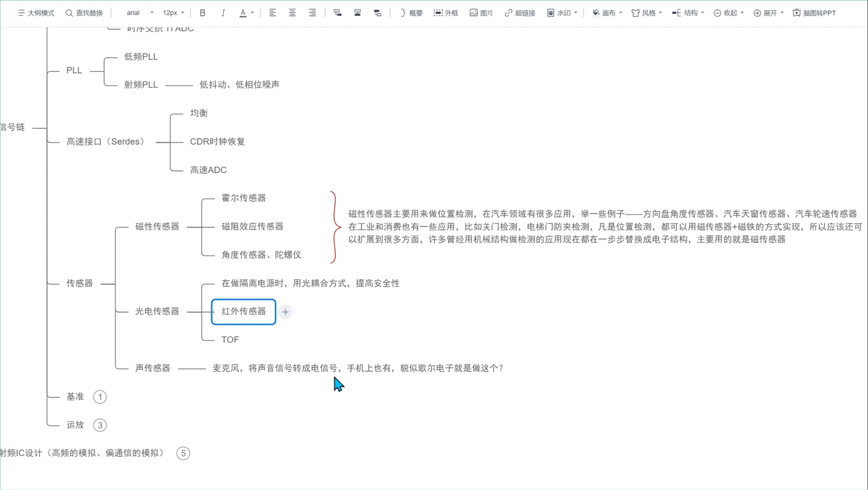The width and height of the screenshot is (868, 490).
Task: Open find and replace (查找替换)
Action: tap(84, 13)
